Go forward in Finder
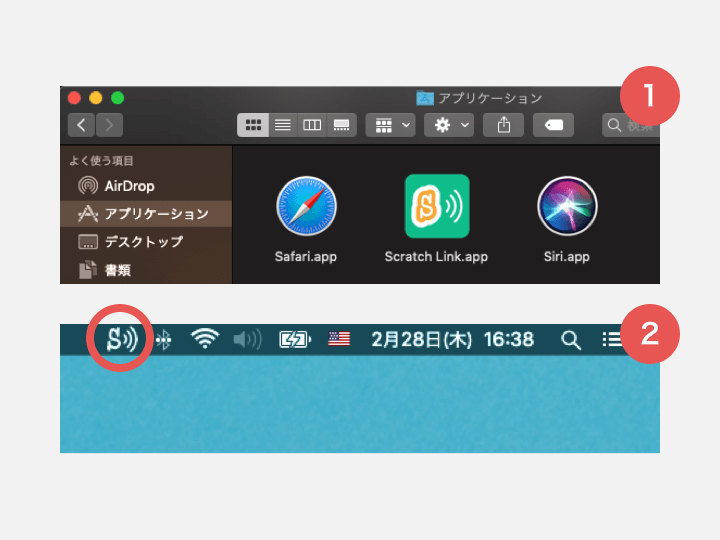 coord(109,125)
